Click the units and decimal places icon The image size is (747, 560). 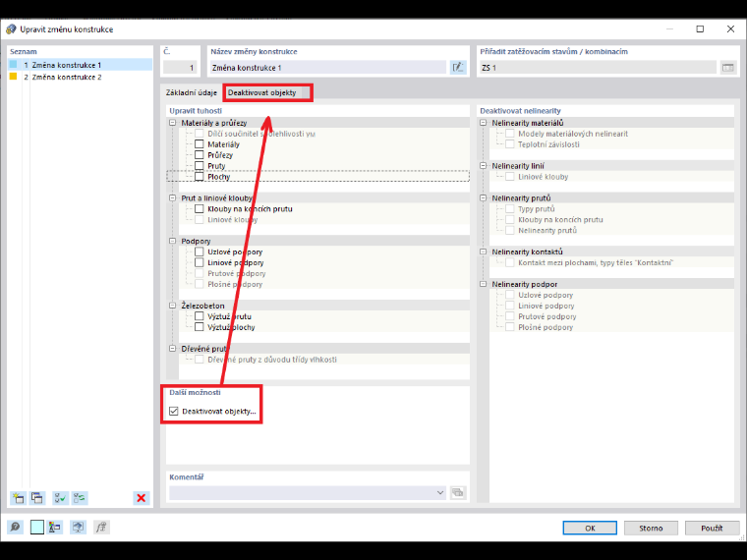coord(55,528)
